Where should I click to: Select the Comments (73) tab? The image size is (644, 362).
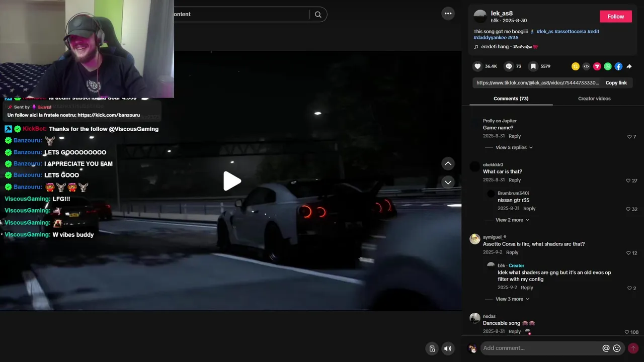[x=511, y=99]
